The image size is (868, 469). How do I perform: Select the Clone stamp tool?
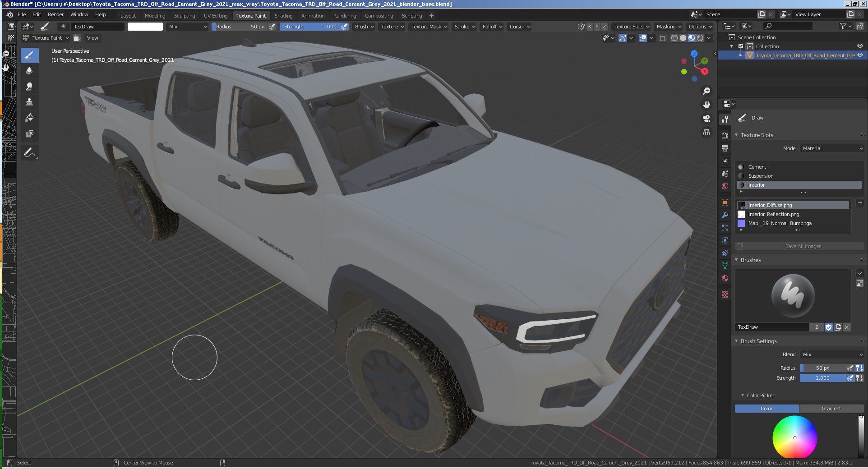(x=29, y=102)
